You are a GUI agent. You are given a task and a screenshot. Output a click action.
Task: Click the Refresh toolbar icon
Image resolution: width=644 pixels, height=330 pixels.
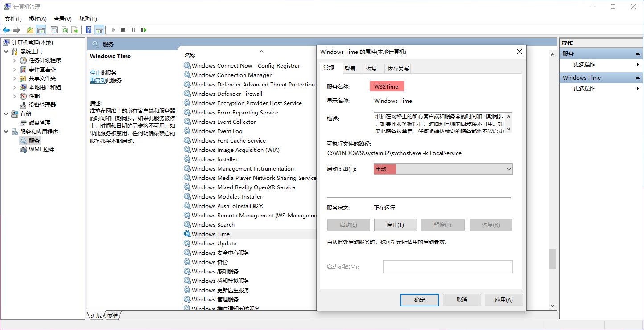[x=65, y=30]
